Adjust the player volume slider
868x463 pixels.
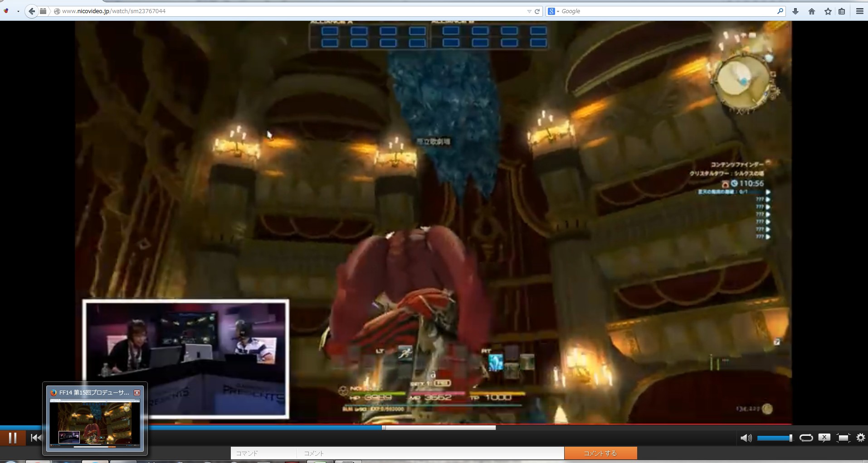pos(775,438)
